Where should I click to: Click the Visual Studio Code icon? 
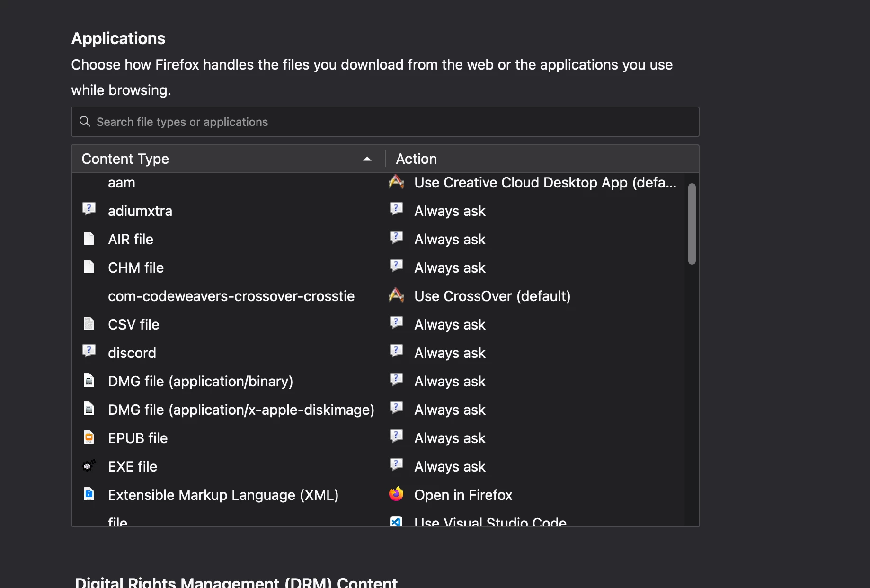[x=396, y=521]
